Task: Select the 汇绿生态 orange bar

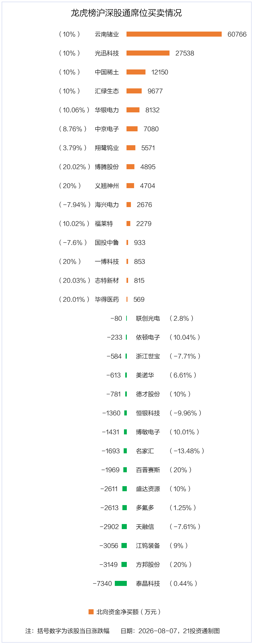Action: (x=134, y=91)
